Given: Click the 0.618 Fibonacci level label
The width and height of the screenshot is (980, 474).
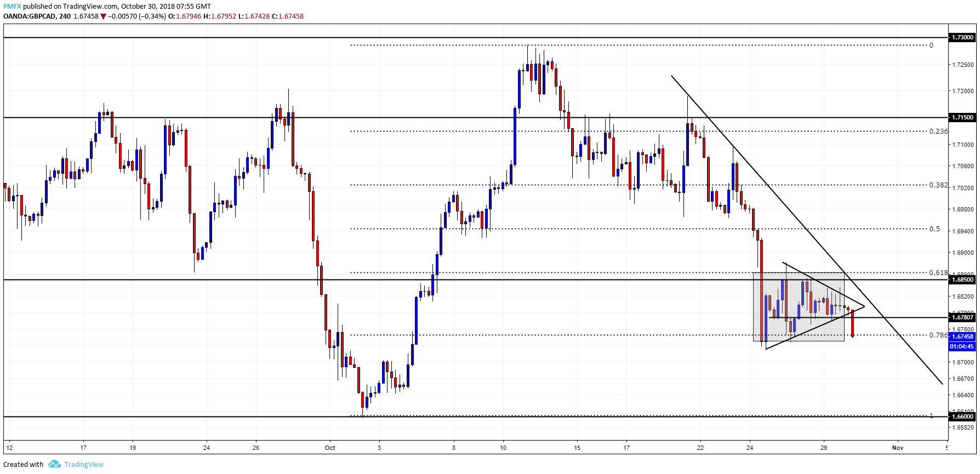Looking at the screenshot, I should pyautogui.click(x=938, y=272).
